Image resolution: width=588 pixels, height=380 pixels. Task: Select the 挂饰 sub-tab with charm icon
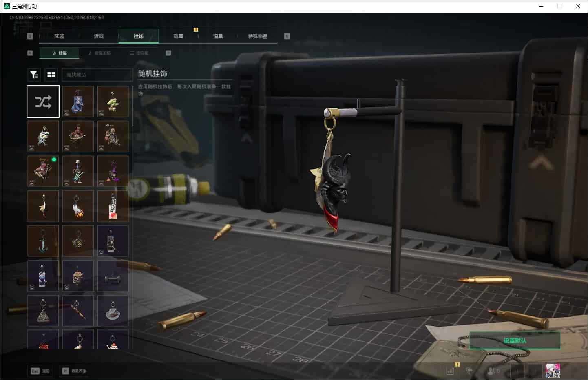[x=60, y=53]
